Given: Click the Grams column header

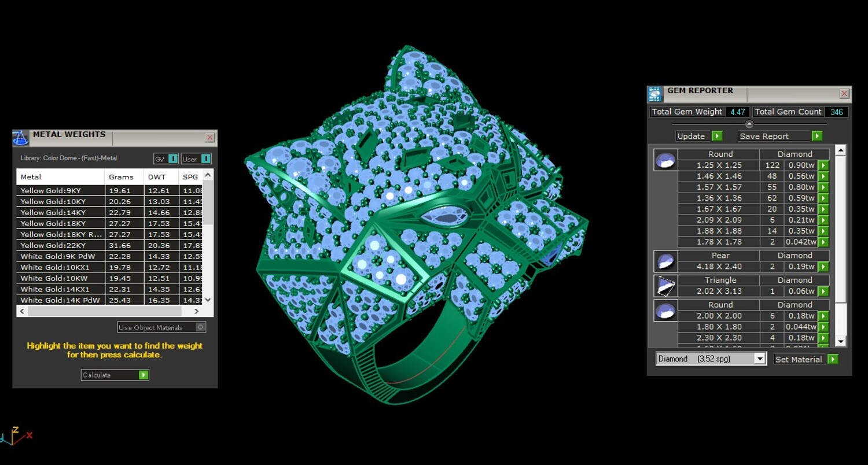Looking at the screenshot, I should point(124,177).
